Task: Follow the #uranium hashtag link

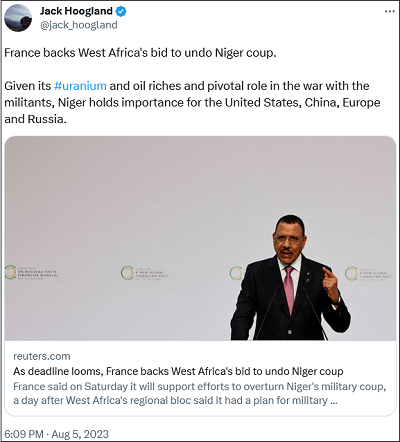Action: (80, 86)
